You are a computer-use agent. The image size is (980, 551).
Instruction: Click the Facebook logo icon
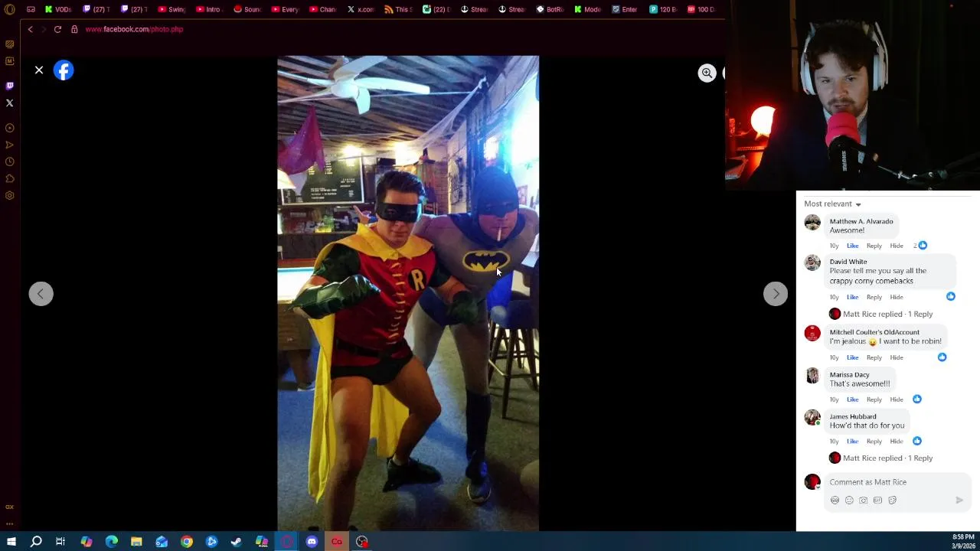pos(64,70)
